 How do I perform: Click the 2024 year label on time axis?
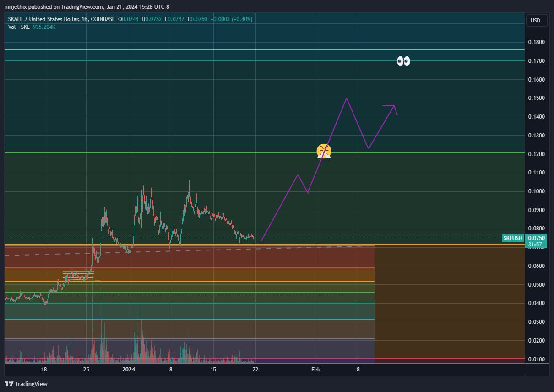pyautogui.click(x=129, y=370)
